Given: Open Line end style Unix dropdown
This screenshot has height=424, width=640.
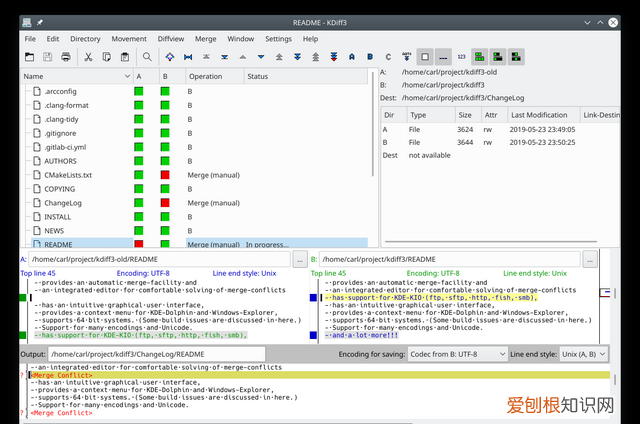Looking at the screenshot, I should coord(583,354).
